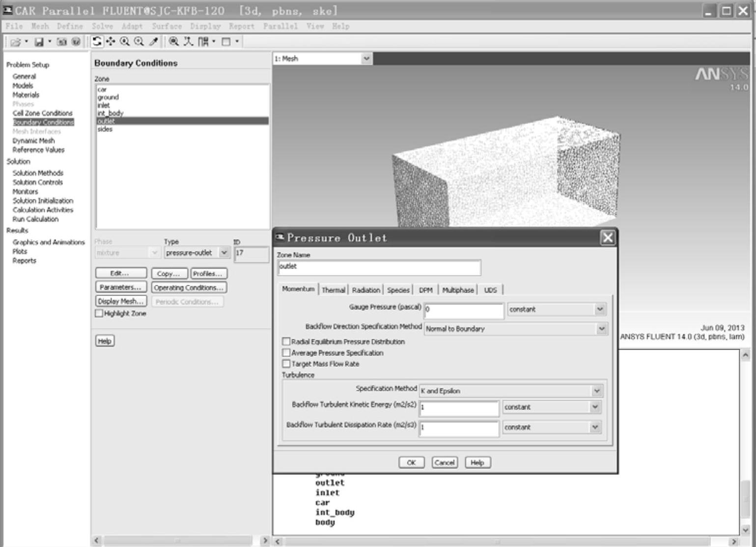
Task: Open Backflow Direction Specification Method dropdown
Action: [601, 328]
